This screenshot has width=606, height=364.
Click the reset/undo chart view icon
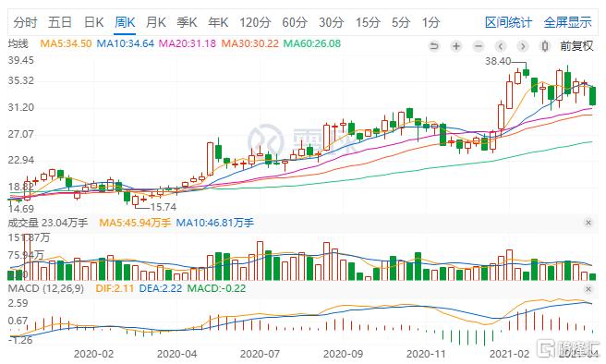point(434,46)
